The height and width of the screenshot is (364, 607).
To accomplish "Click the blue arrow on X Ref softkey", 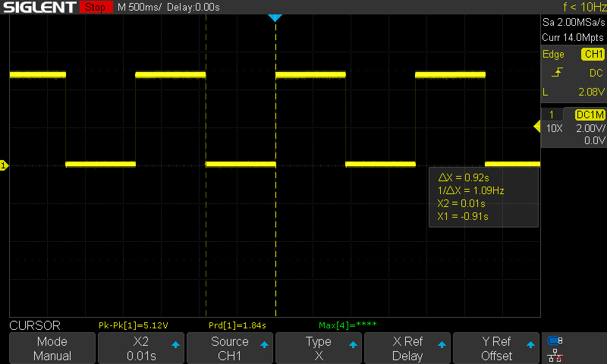I will (442, 344).
